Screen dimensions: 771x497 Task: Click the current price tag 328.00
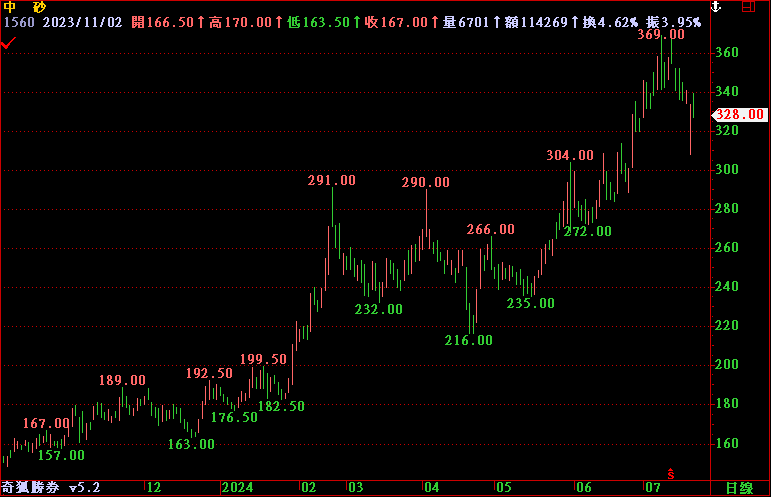(740, 115)
